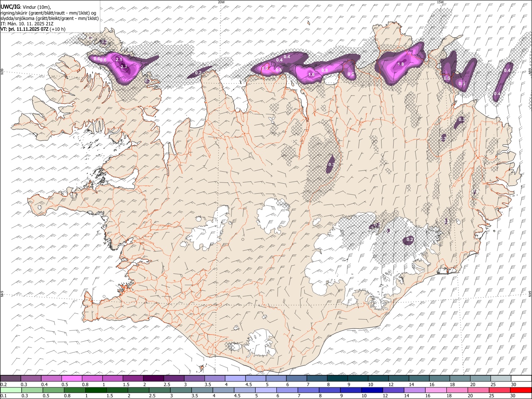Click the navy blue bottom-row swatch between 10 and 12

tap(372, 390)
